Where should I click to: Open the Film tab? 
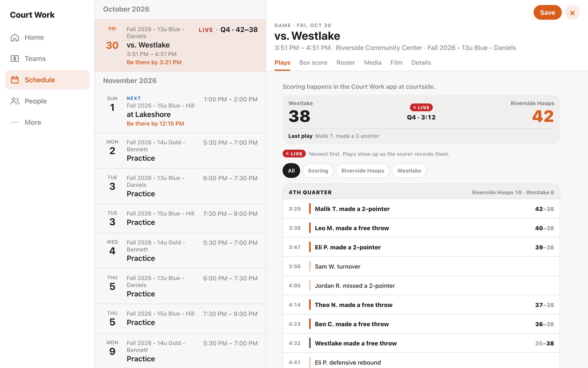click(396, 63)
